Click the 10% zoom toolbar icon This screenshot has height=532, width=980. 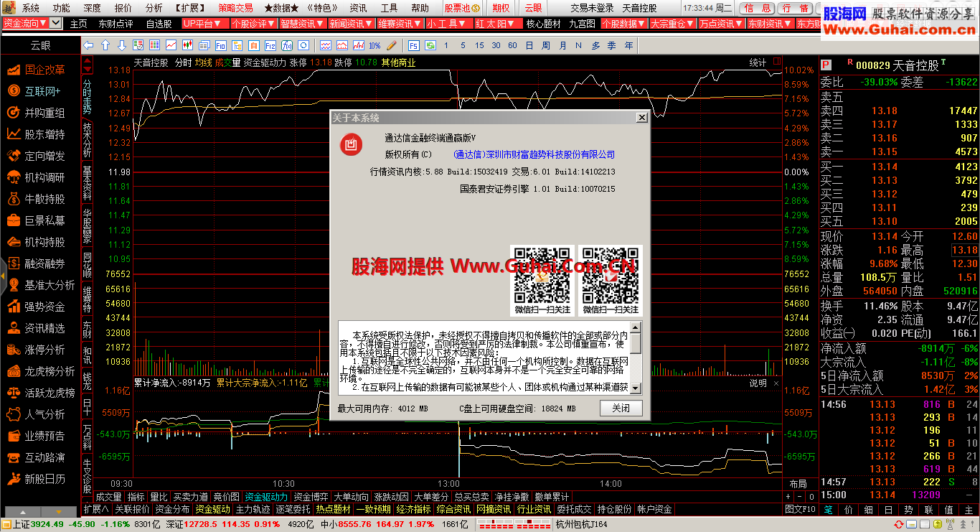click(x=374, y=45)
